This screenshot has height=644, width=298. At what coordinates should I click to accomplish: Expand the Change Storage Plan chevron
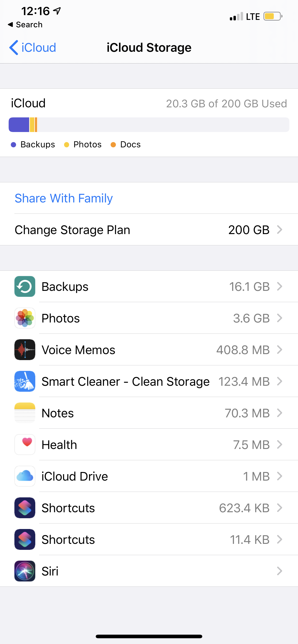[280, 230]
